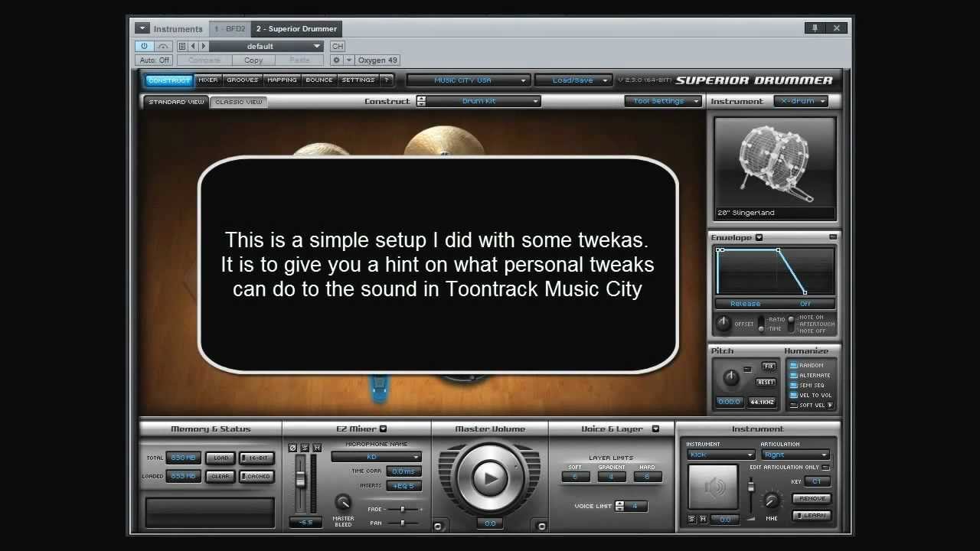Switch to the 1 - BFD2 tab

click(x=230, y=28)
